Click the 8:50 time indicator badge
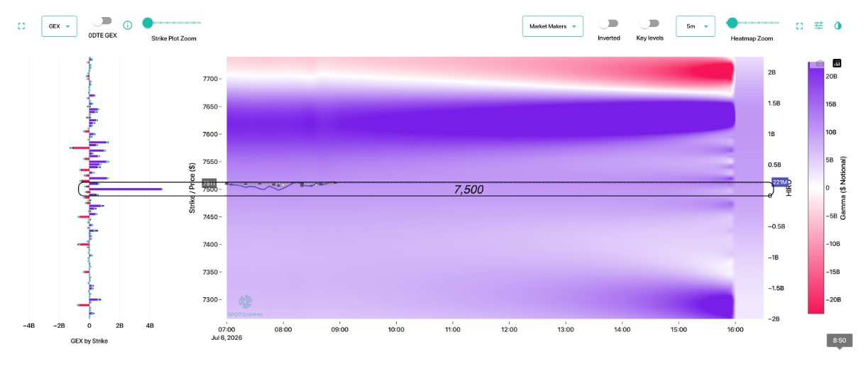The width and height of the screenshot is (868, 366). (840, 340)
